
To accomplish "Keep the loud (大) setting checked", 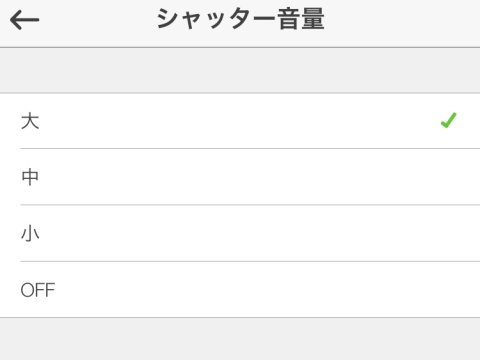I will (240, 121).
